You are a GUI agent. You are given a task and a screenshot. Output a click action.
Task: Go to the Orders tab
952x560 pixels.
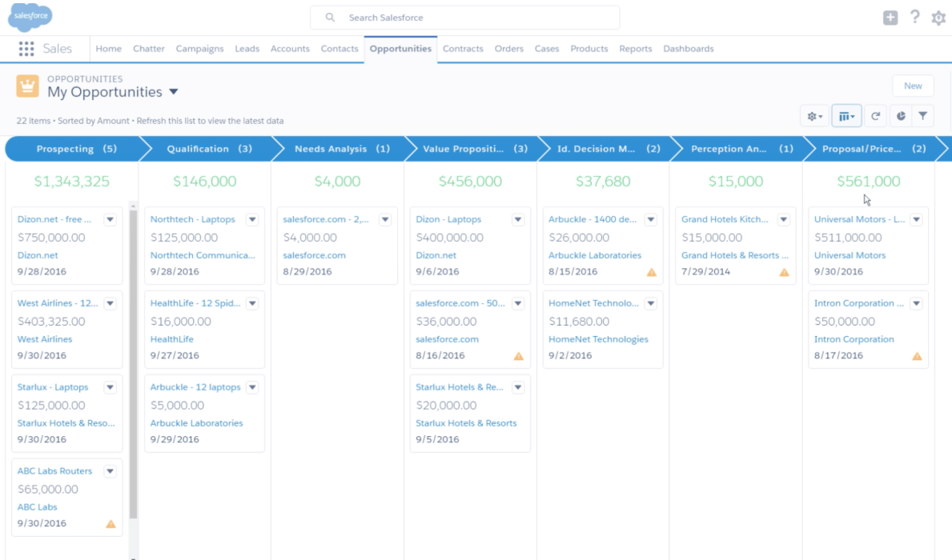tap(508, 49)
